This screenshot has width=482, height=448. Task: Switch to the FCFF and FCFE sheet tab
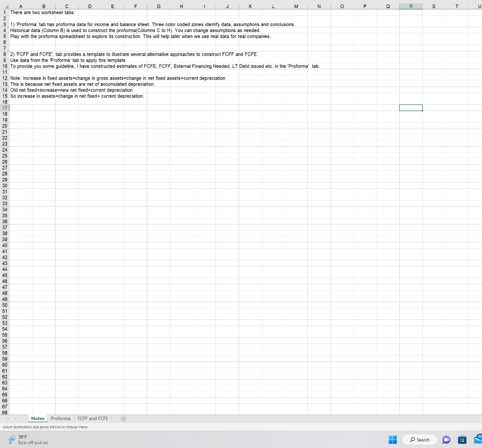(x=93, y=418)
